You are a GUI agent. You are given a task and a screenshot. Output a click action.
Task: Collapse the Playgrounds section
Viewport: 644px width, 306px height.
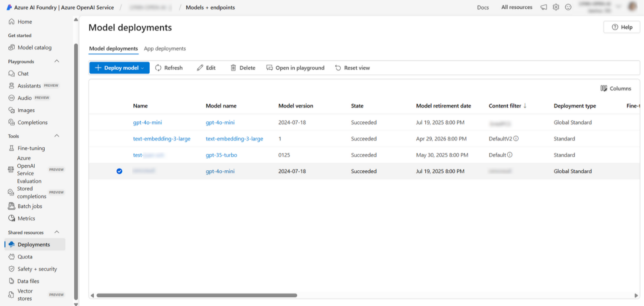[57, 61]
